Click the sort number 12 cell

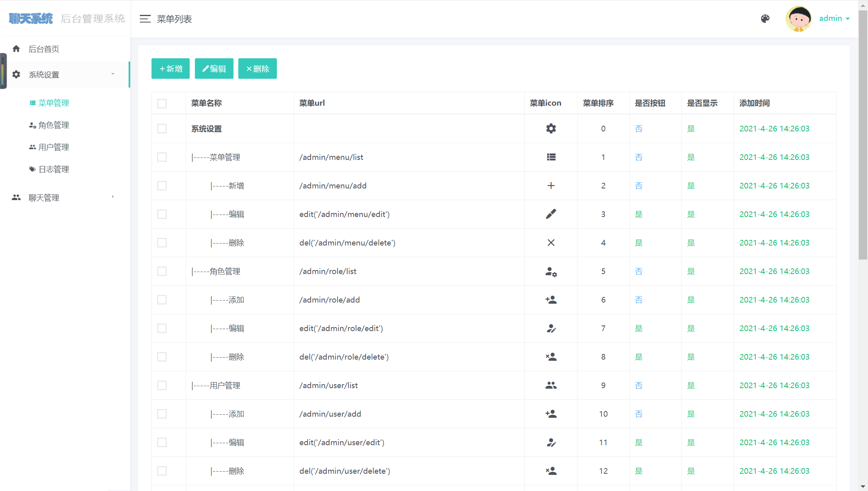click(603, 471)
